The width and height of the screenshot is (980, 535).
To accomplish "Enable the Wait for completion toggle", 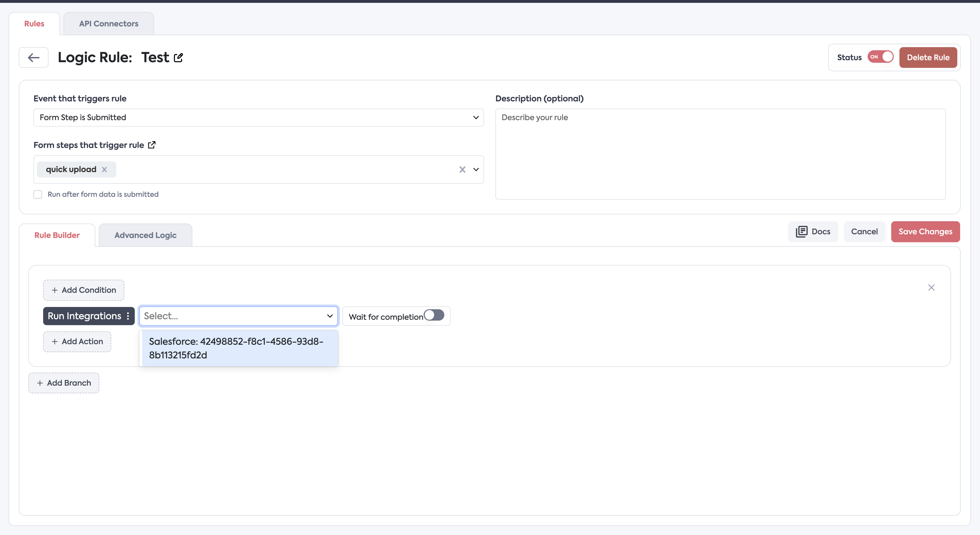I will click(434, 315).
